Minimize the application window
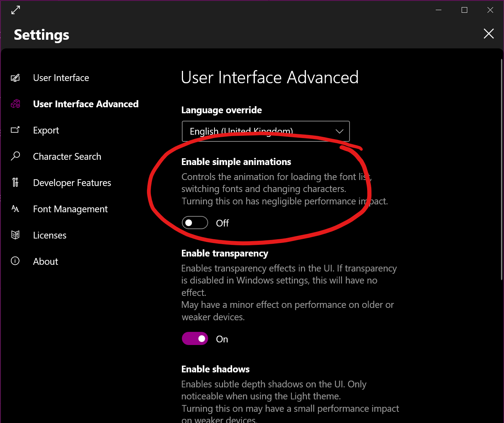The width and height of the screenshot is (504, 423). tap(439, 10)
